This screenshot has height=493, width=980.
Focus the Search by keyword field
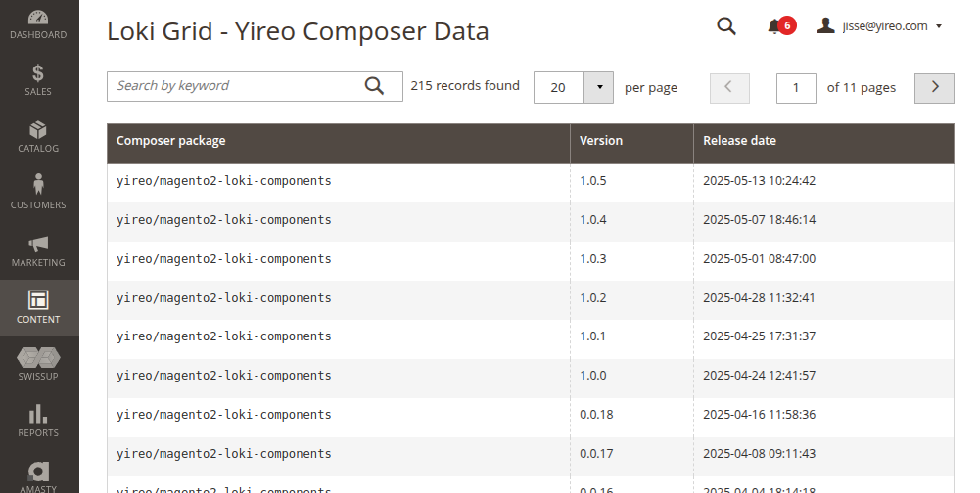[x=235, y=86]
